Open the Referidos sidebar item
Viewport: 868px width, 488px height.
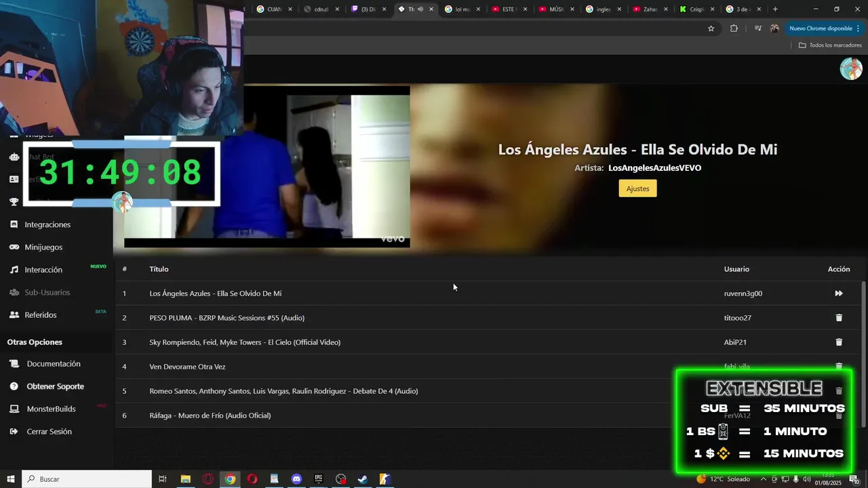pyautogui.click(x=41, y=315)
